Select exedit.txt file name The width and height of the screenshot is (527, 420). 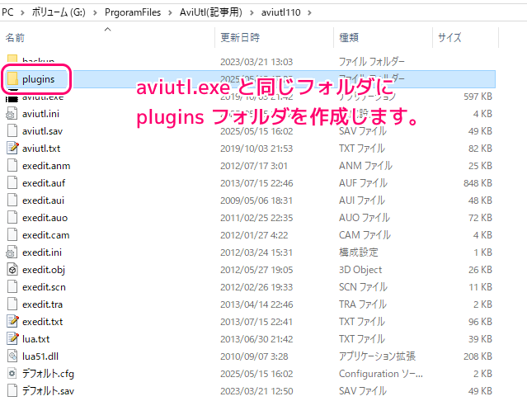coord(42,322)
